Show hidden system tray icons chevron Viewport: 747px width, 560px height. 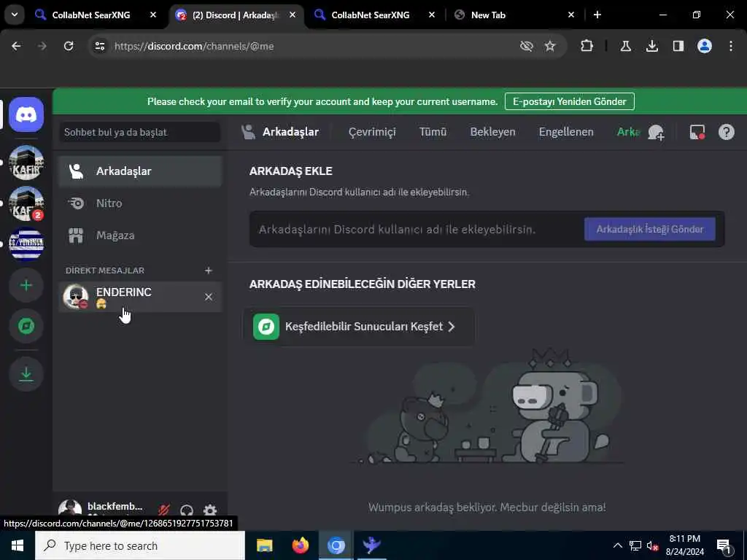pos(617,545)
